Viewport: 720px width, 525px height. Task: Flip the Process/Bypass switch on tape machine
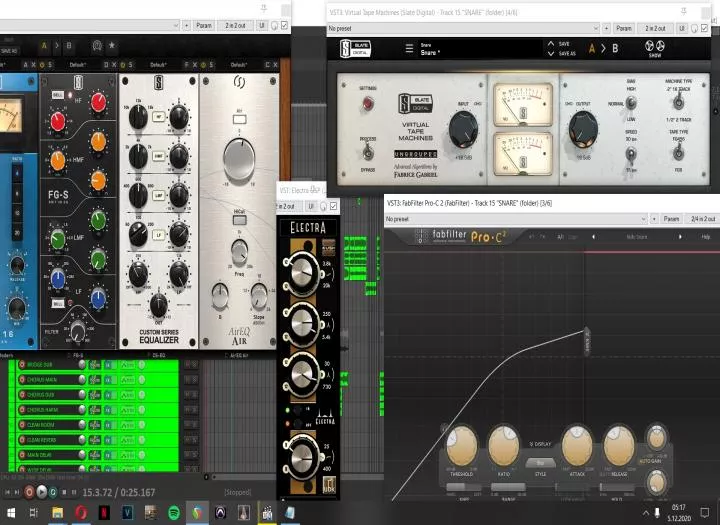pyautogui.click(x=368, y=152)
